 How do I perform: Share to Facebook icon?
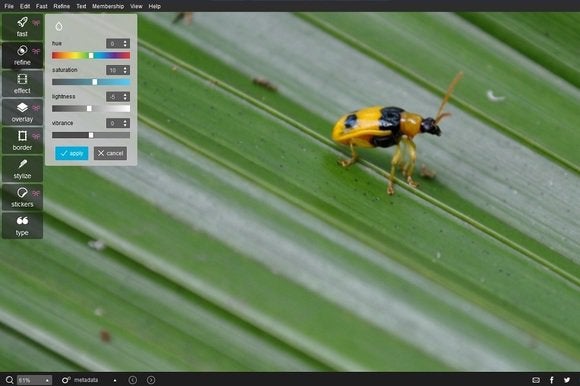coord(552,380)
